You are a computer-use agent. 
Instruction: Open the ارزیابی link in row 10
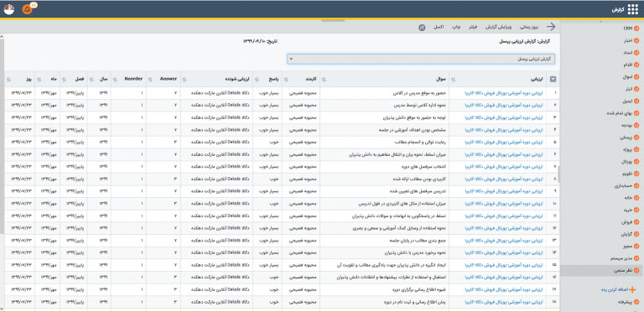[503, 204]
